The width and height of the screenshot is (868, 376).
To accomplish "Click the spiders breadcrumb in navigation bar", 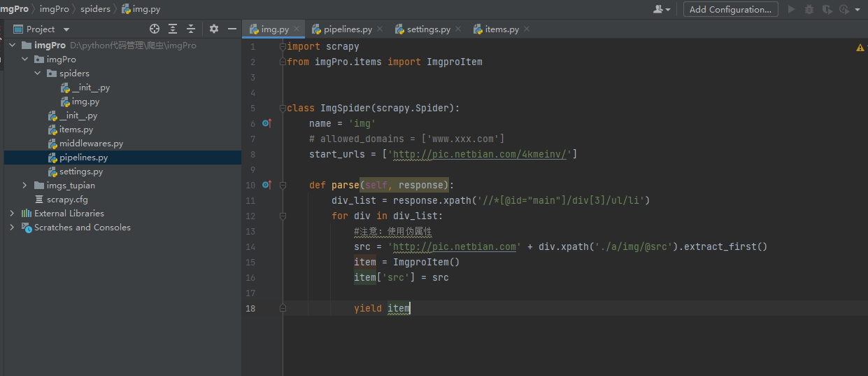I will tap(94, 9).
